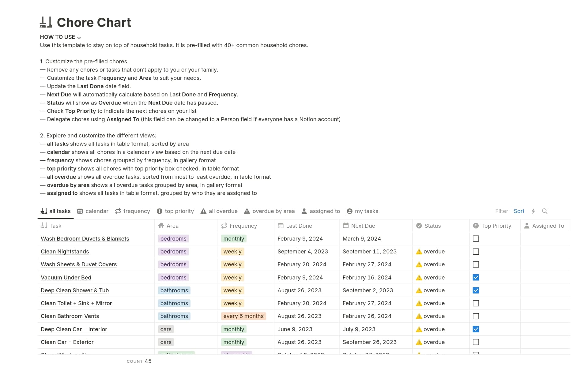Click the lightning bolt automations icon

(533, 211)
